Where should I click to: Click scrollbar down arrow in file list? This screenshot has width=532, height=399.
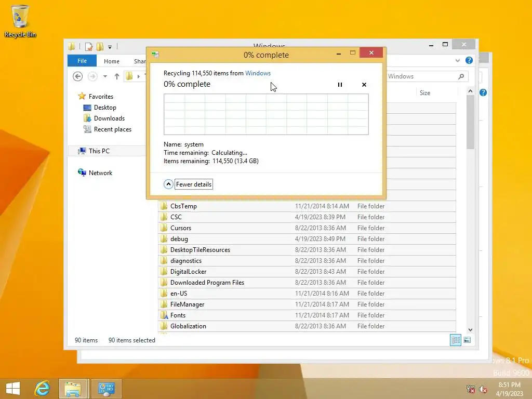pyautogui.click(x=470, y=330)
